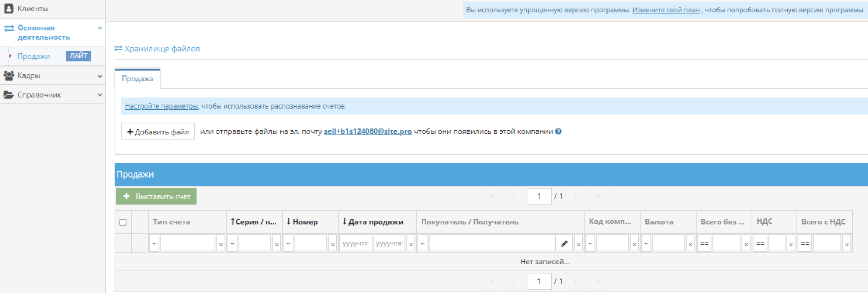Open the Измените свой план link
Viewport: 868px width, 293px height.
coord(666,10)
